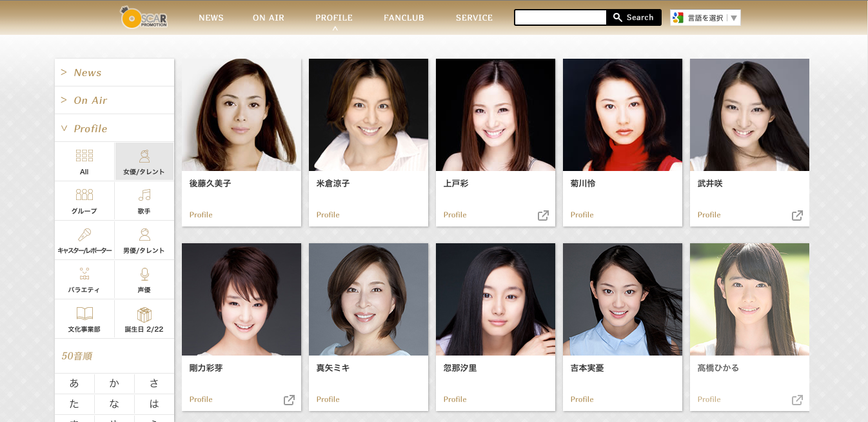This screenshot has height=422, width=868.
Task: Open Profile link for 米倉涼子
Action: [x=328, y=215]
